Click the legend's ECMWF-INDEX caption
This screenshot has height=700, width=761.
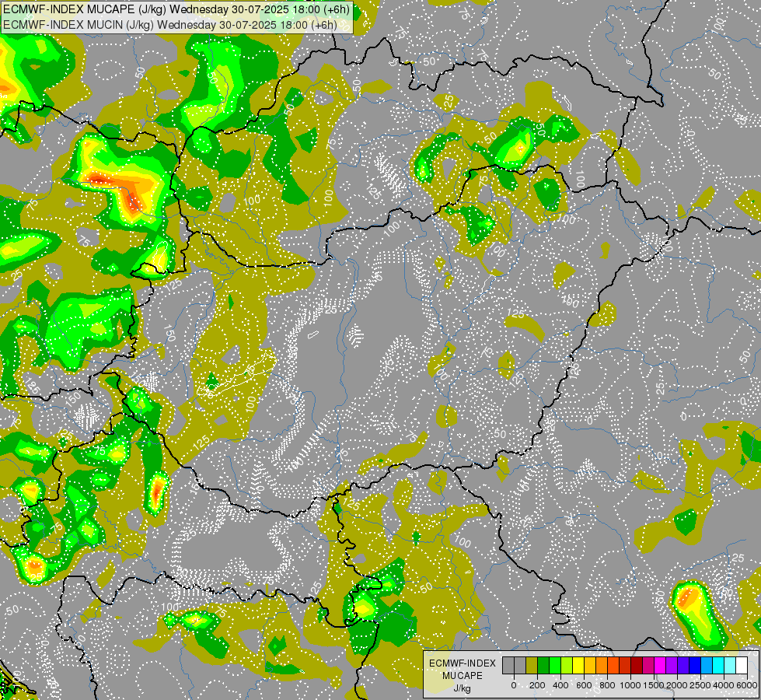pos(463,663)
